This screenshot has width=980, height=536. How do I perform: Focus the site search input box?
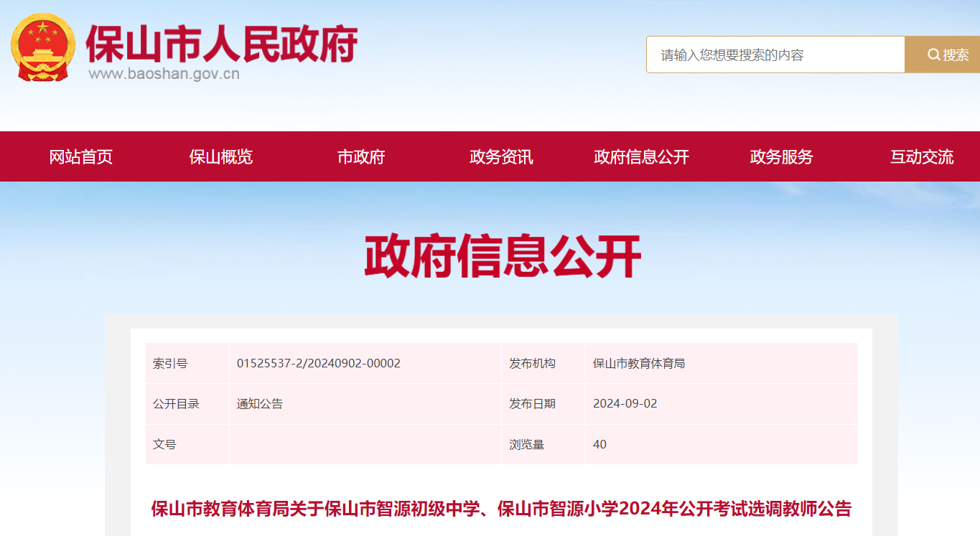pos(775,55)
